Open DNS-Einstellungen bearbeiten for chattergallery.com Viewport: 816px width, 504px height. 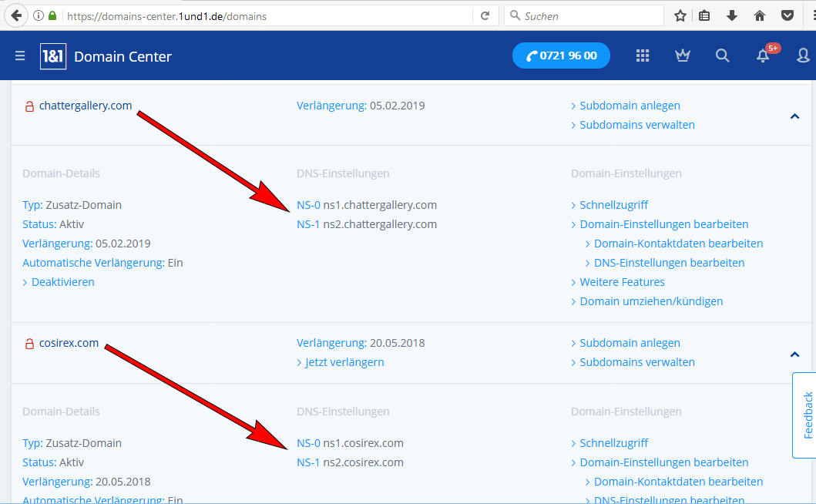669,263
